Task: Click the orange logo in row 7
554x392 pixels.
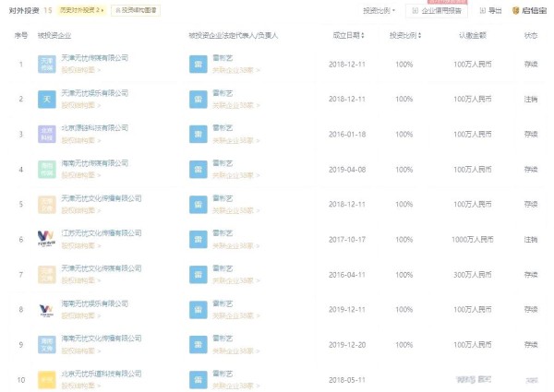Action: [47, 275]
